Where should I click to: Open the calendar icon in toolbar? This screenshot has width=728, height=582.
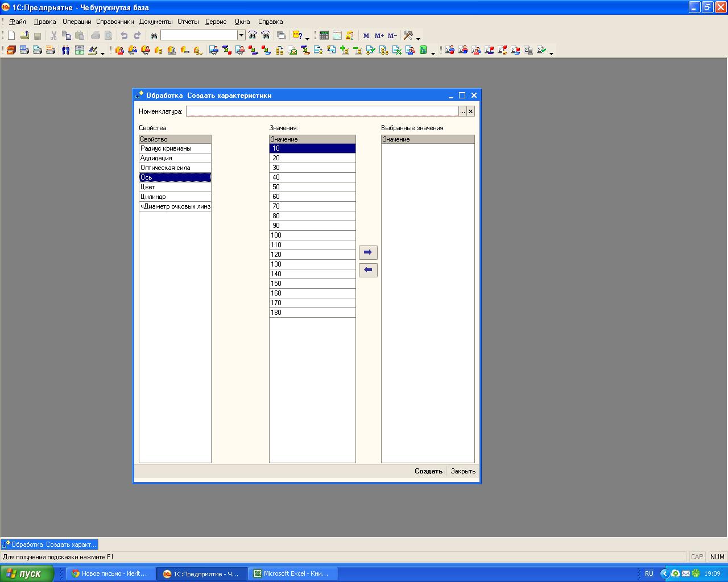[x=337, y=35]
